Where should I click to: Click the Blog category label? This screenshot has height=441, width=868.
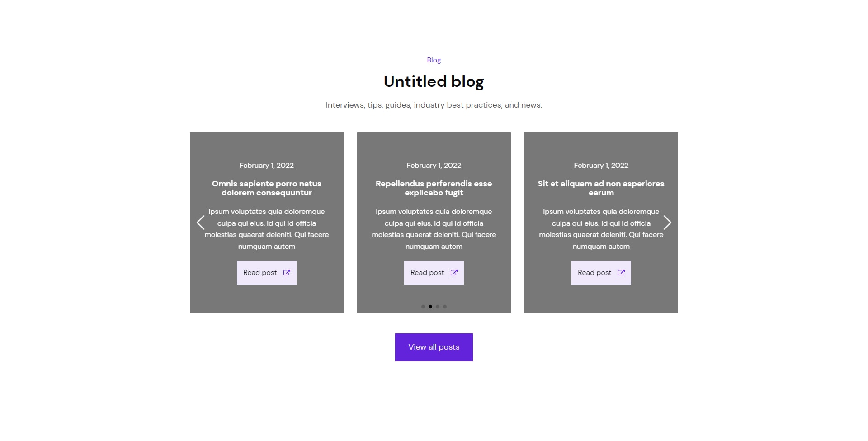point(434,60)
